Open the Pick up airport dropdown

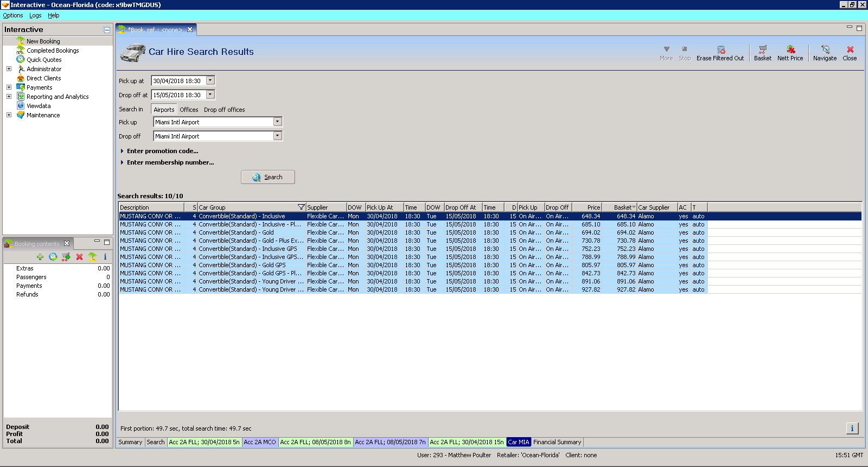277,122
